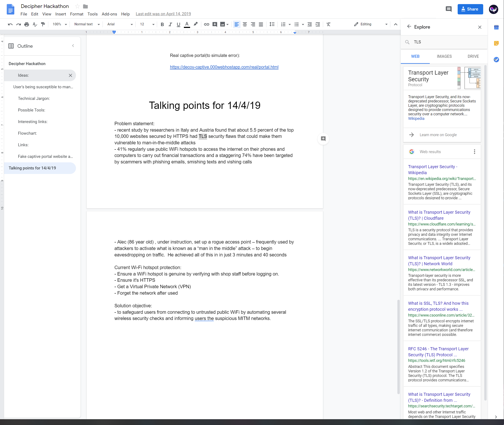Open Google Calendar side panel icon

tap(496, 27)
